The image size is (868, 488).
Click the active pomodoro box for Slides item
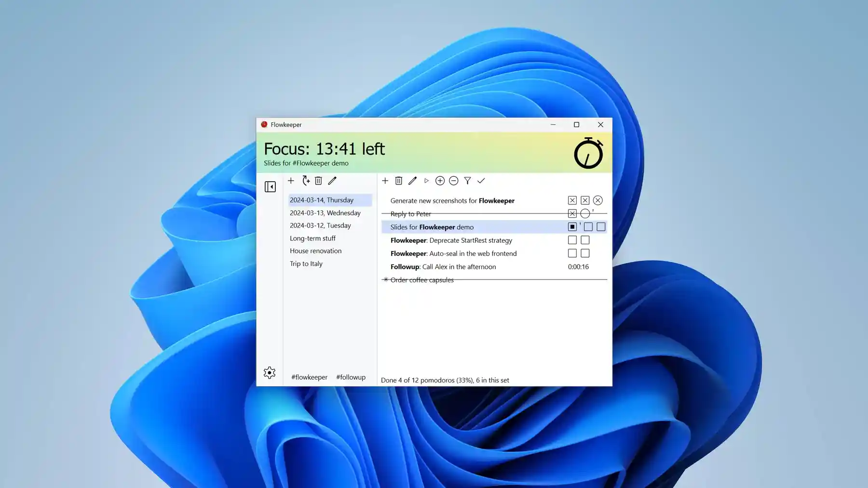point(572,227)
